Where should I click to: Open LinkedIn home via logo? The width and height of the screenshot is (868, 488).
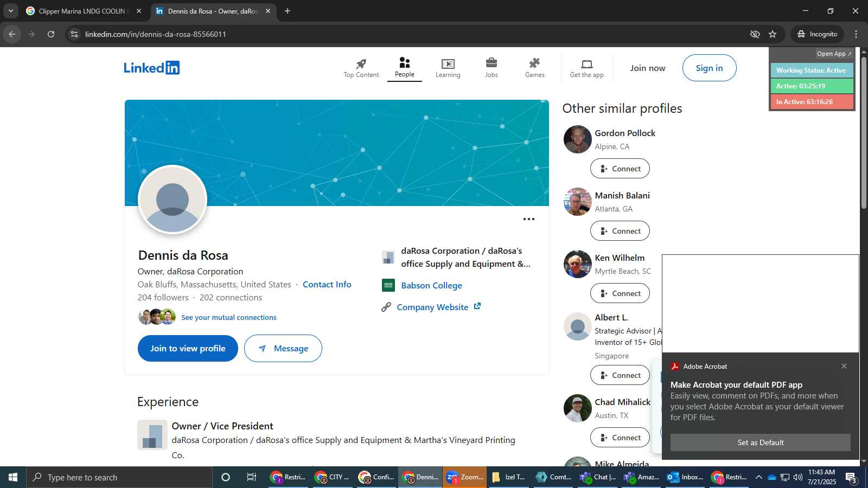pyautogui.click(x=151, y=68)
